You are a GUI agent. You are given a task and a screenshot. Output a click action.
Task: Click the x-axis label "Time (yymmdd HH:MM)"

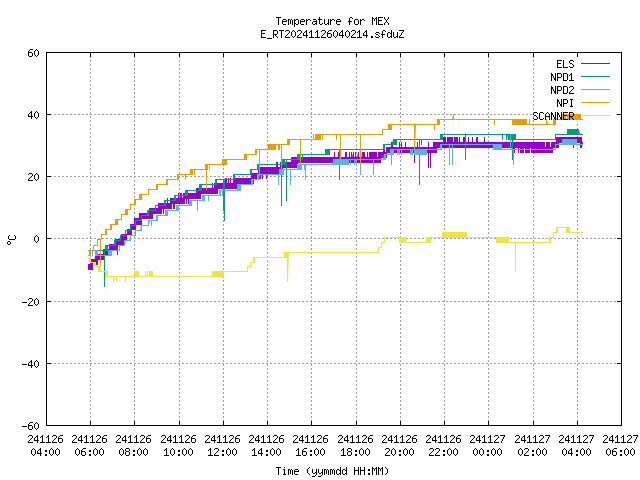click(332, 471)
